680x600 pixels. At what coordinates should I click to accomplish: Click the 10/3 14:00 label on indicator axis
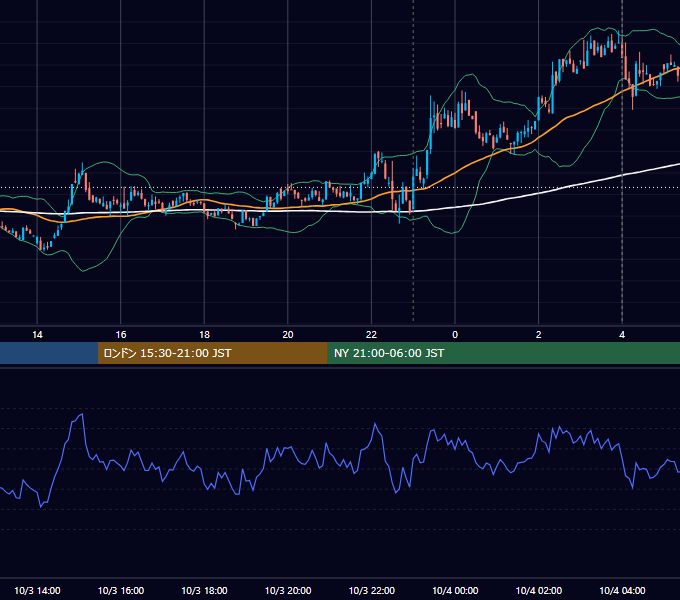37,590
